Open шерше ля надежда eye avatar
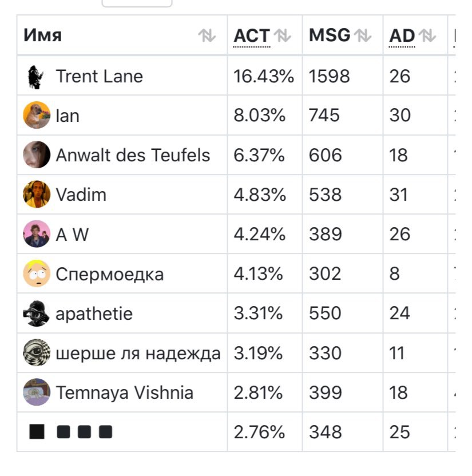The height and width of the screenshot is (476, 472). click(x=37, y=353)
